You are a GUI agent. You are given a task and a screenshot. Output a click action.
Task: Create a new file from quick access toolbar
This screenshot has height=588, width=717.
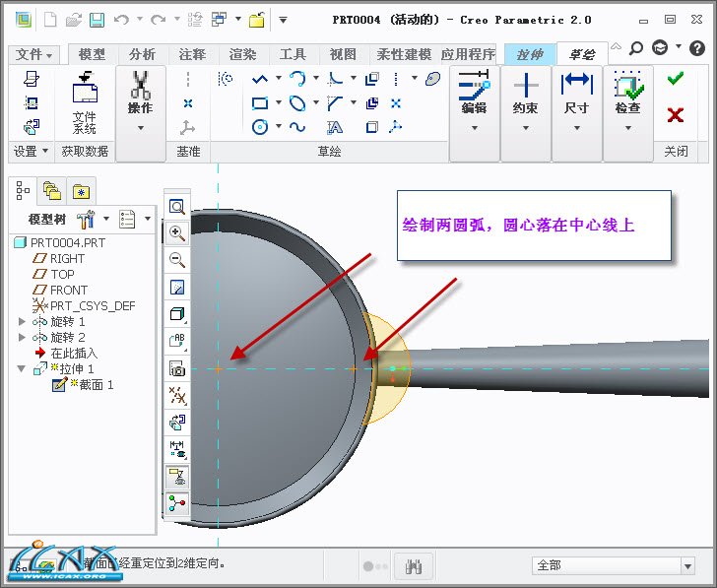tap(50, 20)
